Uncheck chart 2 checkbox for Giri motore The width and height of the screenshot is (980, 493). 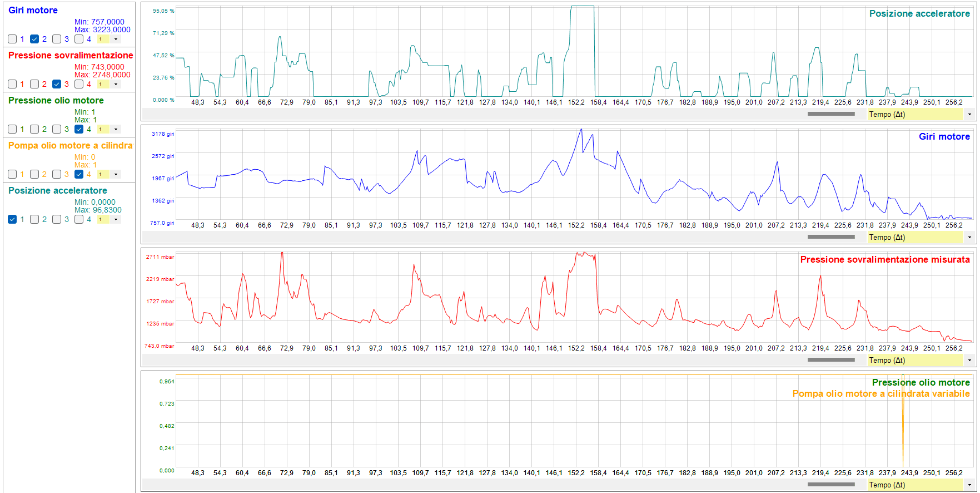click(x=34, y=39)
